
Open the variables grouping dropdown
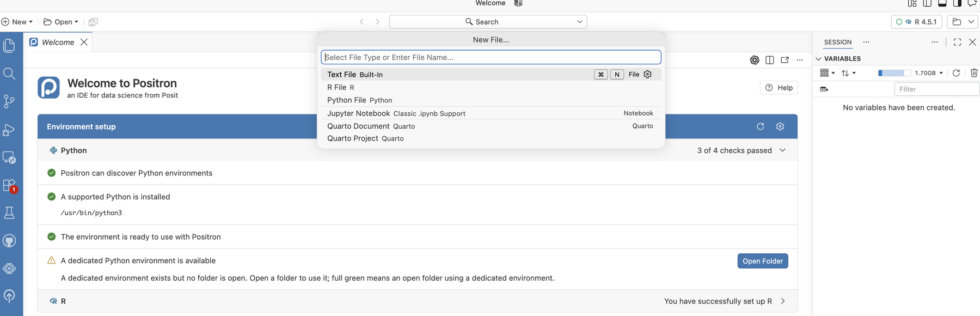tap(827, 73)
